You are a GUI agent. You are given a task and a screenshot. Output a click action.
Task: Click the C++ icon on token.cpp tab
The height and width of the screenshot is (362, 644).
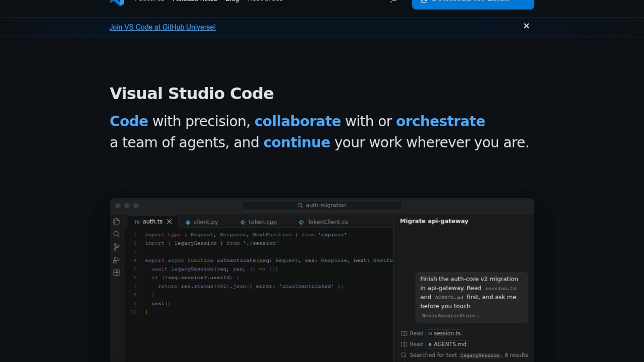tap(243, 222)
